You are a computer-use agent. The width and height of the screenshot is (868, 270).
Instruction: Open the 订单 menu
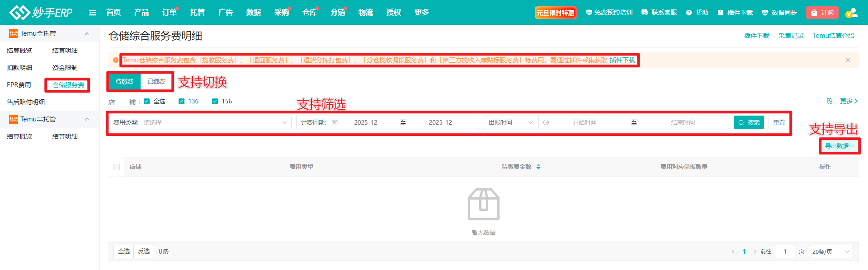[170, 13]
